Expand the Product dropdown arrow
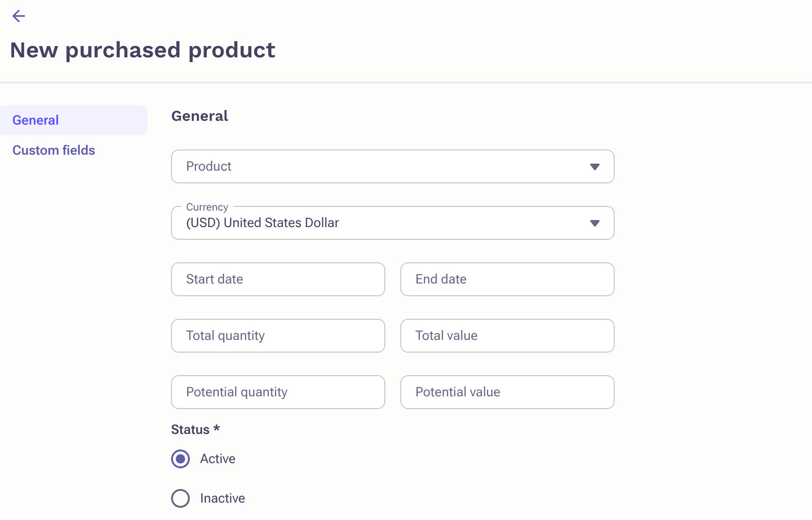 (x=595, y=167)
